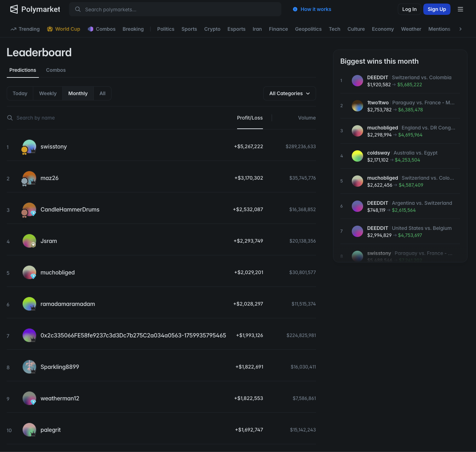Click the weatherman12 username
476x452 pixels.
[x=60, y=398]
